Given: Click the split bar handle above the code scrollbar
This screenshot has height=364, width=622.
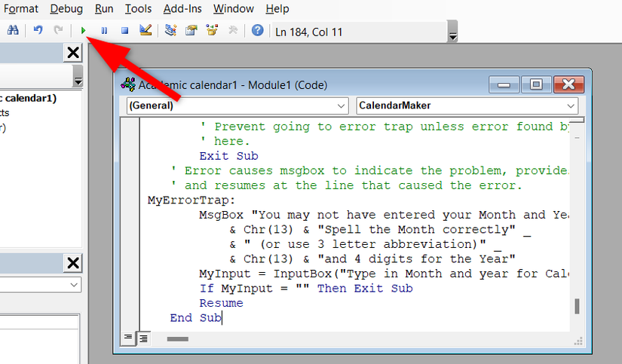Looking at the screenshot, I should point(577,120).
